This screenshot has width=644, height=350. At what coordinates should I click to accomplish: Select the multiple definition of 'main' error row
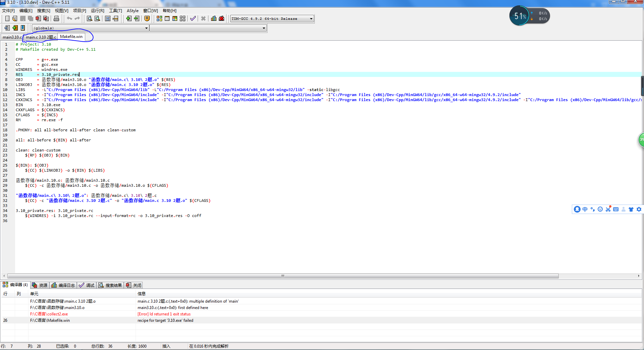coord(321,301)
